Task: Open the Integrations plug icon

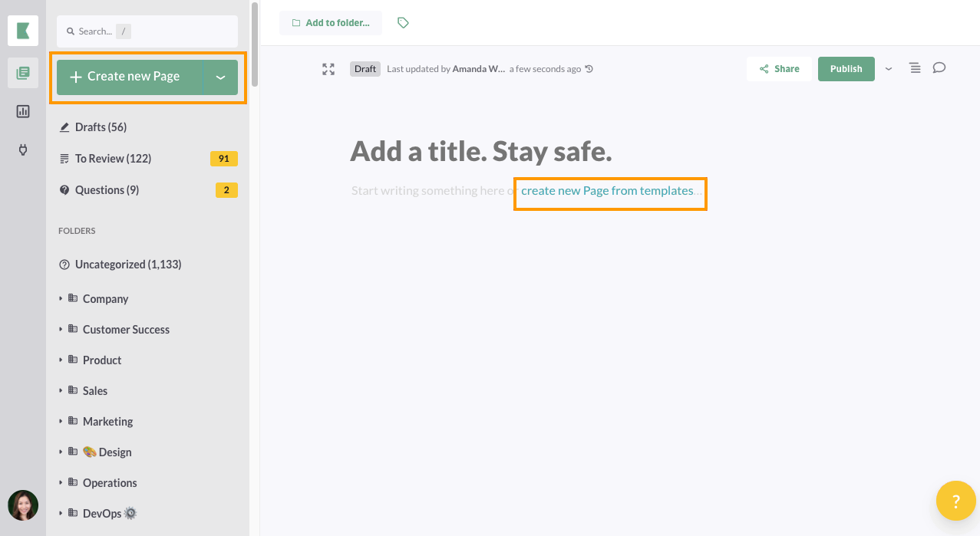Action: 23,150
